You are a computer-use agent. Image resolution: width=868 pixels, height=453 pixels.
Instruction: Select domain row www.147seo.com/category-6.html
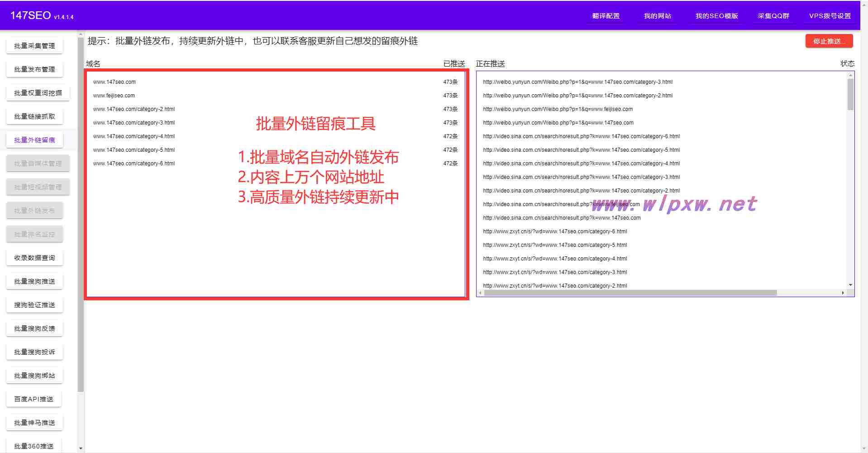pos(275,164)
